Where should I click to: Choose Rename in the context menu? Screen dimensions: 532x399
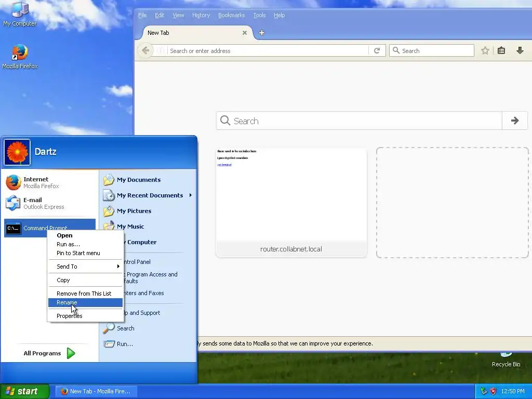86,303
